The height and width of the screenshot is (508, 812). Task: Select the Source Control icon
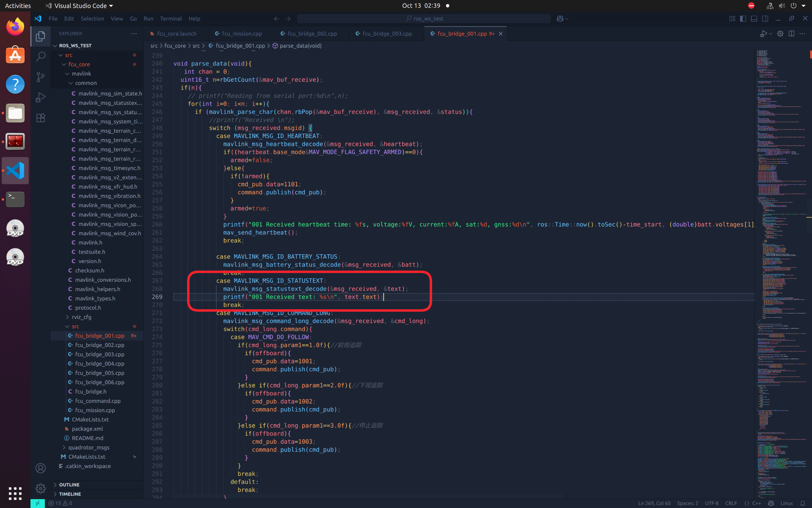[40, 77]
